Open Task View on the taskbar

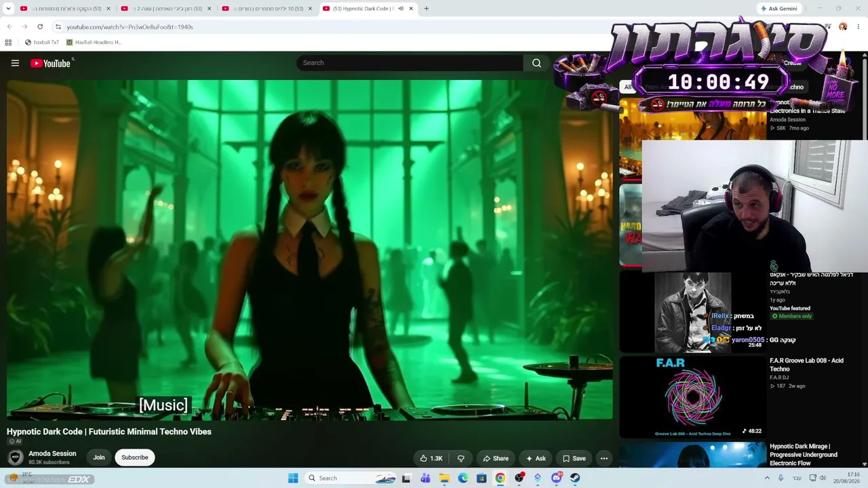pyautogui.click(x=406, y=478)
